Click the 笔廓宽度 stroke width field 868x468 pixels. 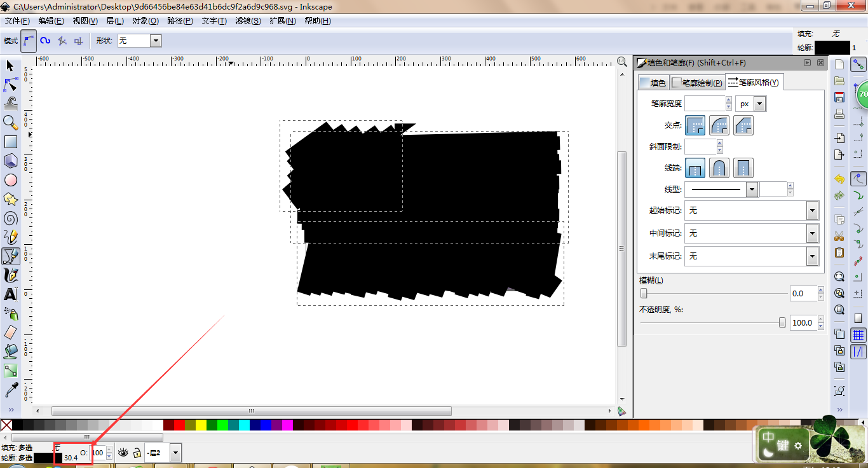pyautogui.click(x=704, y=104)
